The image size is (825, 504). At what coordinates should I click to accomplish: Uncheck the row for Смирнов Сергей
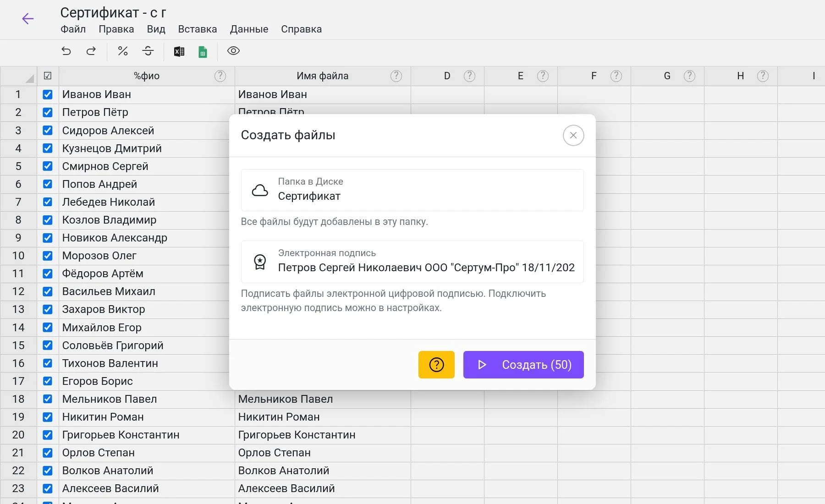tap(48, 166)
